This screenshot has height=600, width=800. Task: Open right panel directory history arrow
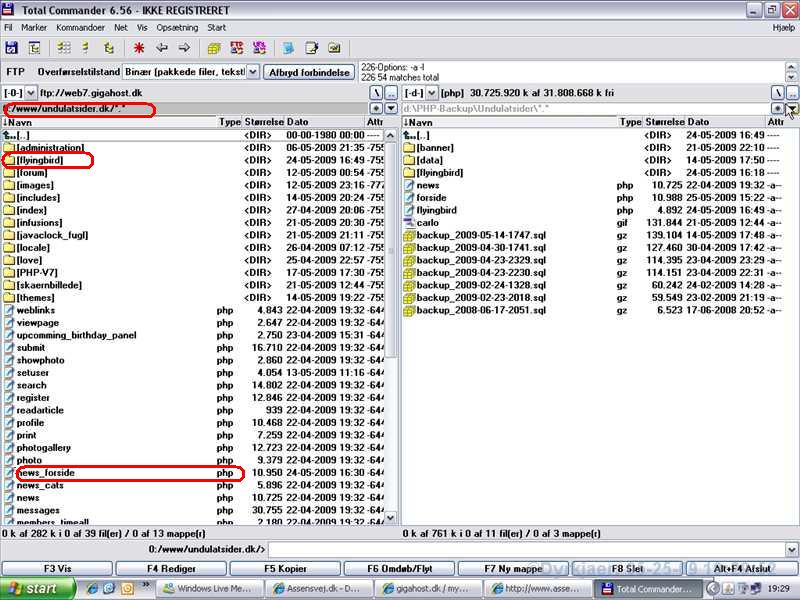click(791, 109)
